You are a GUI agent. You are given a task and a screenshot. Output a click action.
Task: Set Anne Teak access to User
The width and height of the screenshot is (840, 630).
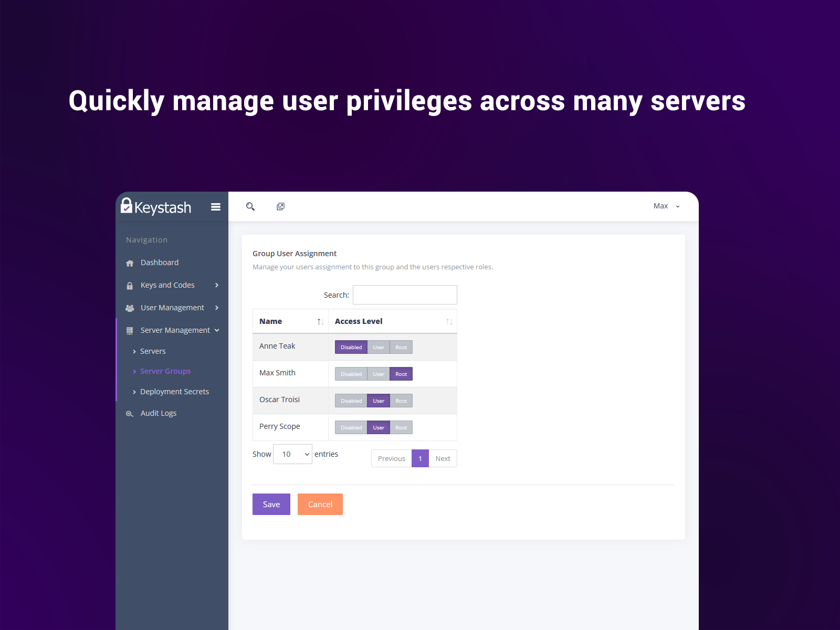pyautogui.click(x=379, y=347)
